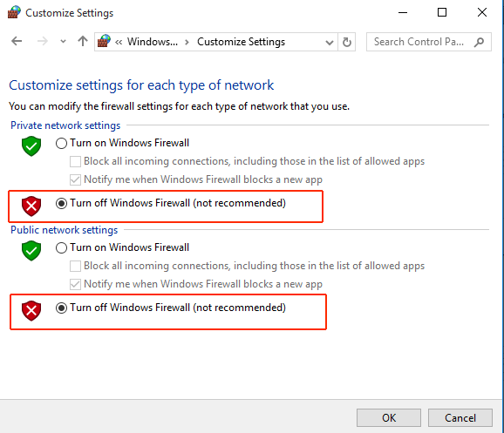504x433 pixels.
Task: Open the recent locations dropdown arrow
Action: point(63,42)
